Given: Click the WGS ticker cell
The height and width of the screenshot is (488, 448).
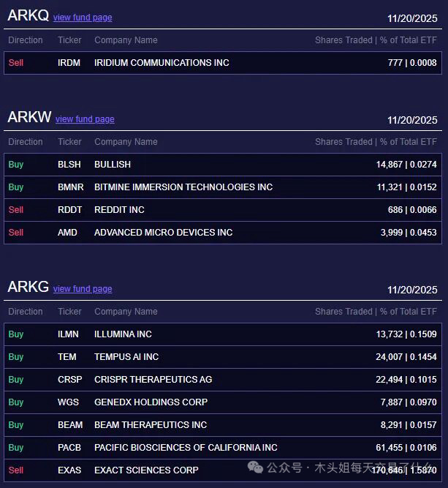Looking at the screenshot, I should (69, 402).
